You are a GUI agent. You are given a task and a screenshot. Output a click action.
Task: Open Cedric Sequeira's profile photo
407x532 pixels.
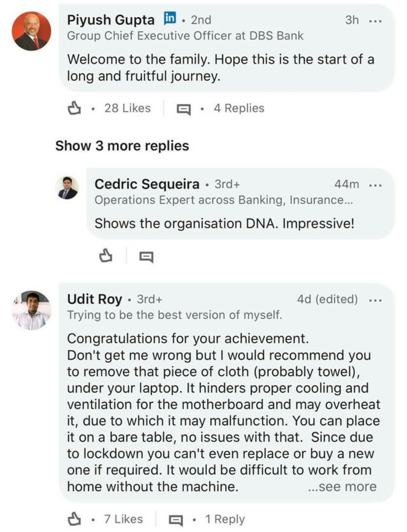click(67, 187)
